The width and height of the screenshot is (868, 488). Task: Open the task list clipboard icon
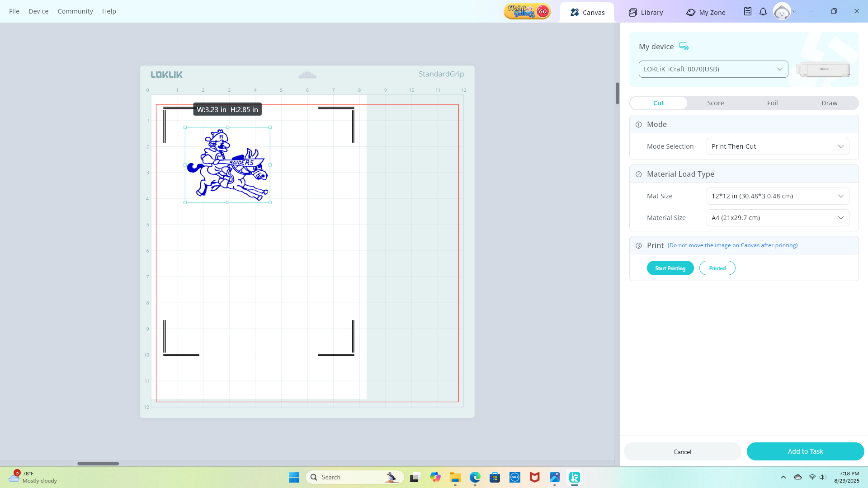click(x=748, y=11)
